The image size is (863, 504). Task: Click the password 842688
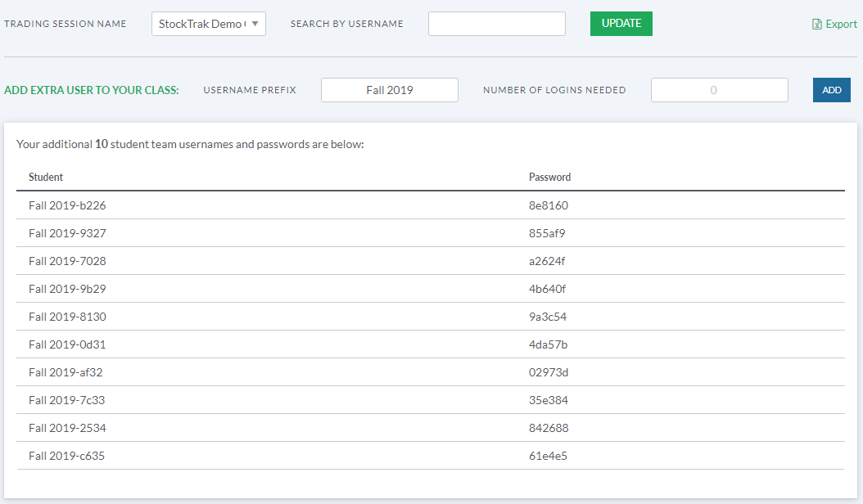[549, 428]
